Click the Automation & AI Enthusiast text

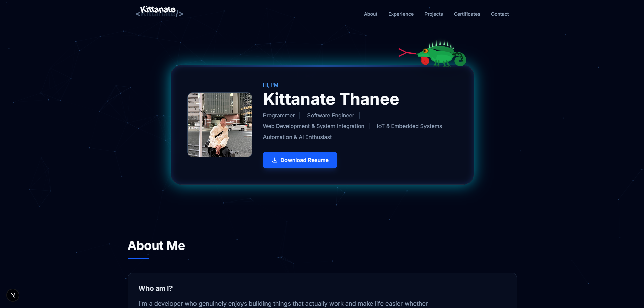pyautogui.click(x=297, y=137)
